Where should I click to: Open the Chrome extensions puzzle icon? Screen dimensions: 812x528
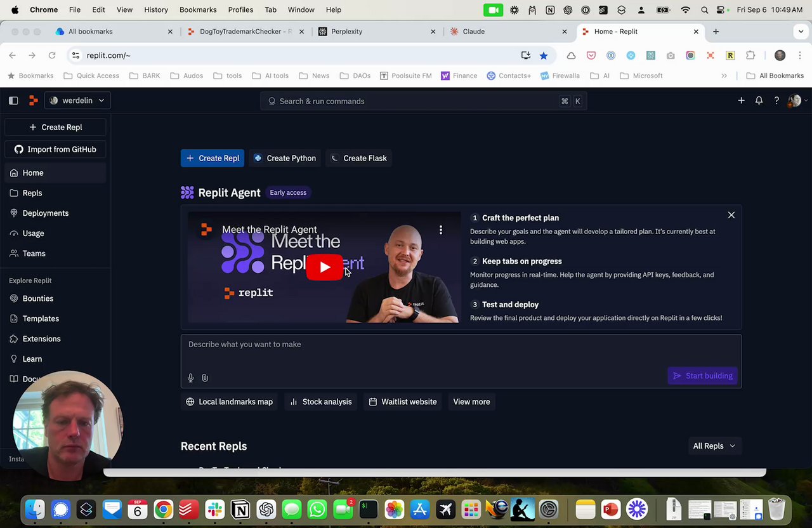(750, 55)
